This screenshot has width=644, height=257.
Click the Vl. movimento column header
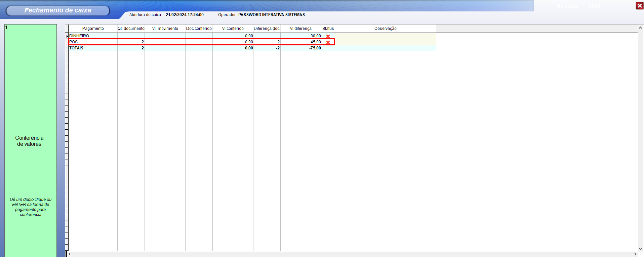pos(165,29)
